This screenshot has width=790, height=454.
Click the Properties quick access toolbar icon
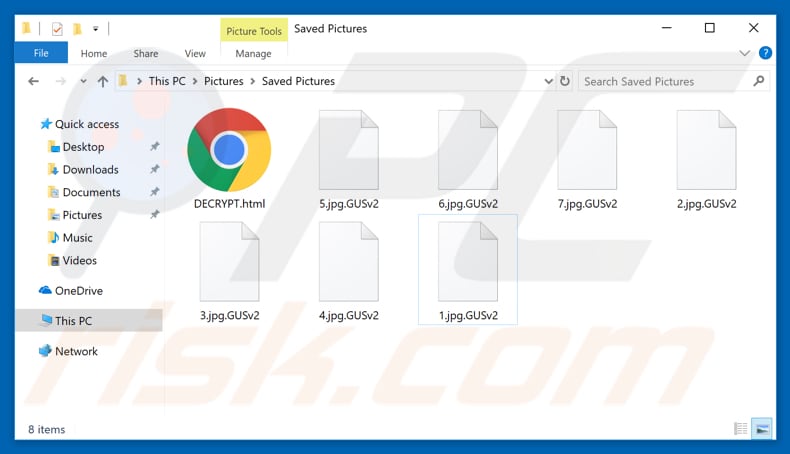[x=57, y=29]
